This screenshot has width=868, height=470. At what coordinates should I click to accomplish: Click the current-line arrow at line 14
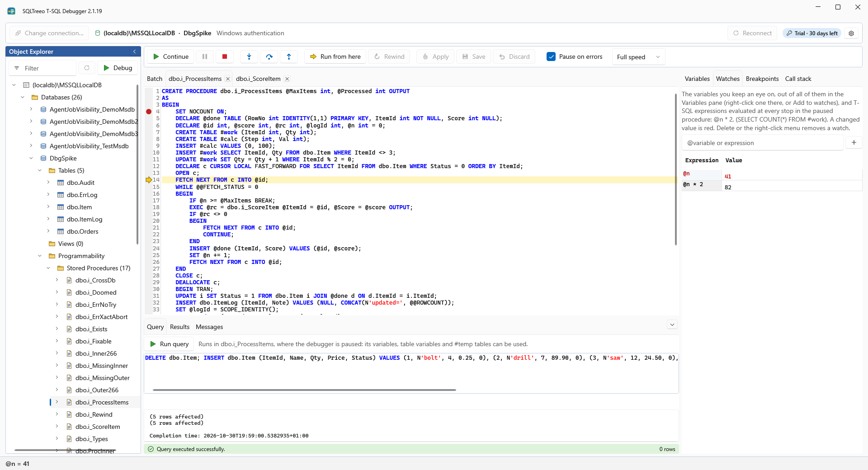coord(149,180)
